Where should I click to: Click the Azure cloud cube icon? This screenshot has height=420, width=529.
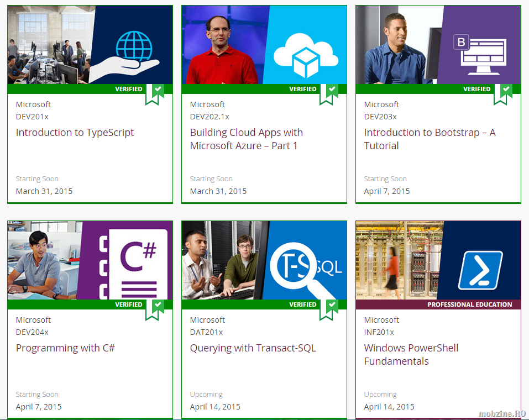pyautogui.click(x=306, y=55)
